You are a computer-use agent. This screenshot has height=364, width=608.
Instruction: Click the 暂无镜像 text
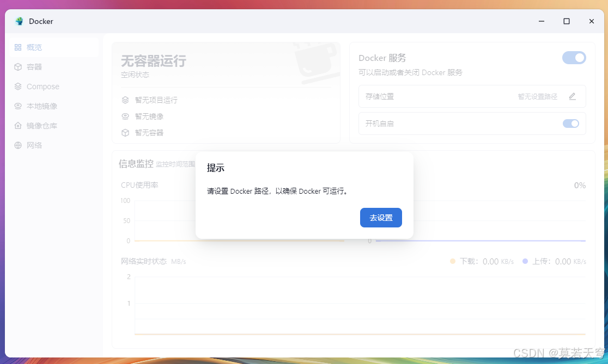(149, 116)
